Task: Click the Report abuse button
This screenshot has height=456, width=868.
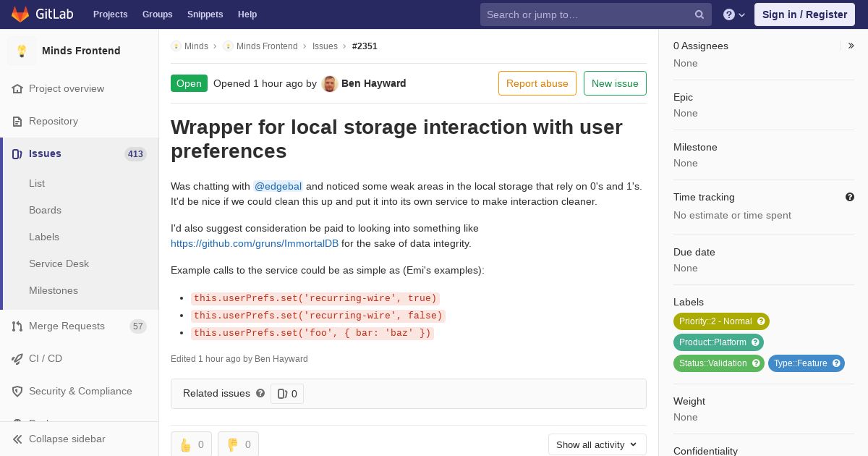Action: 537,83
